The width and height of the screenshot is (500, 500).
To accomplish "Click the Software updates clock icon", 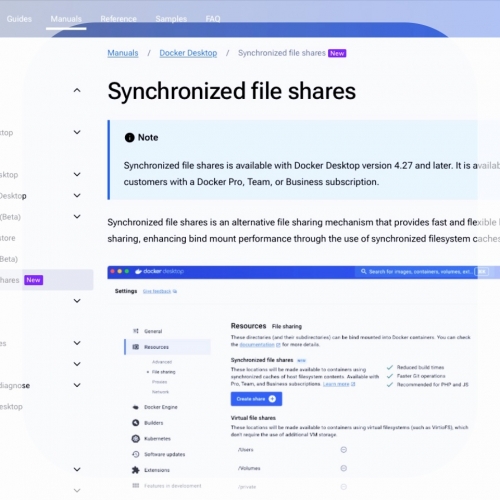I will point(136,454).
